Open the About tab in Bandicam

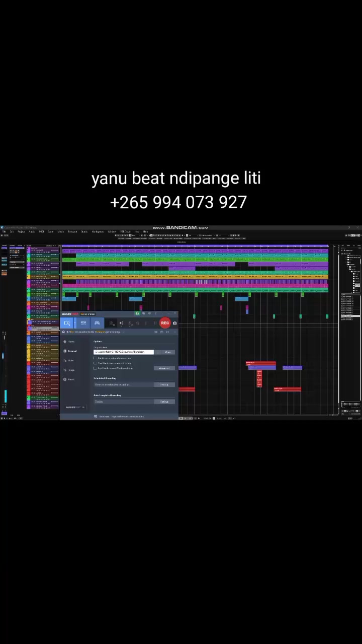pyautogui.click(x=70, y=379)
